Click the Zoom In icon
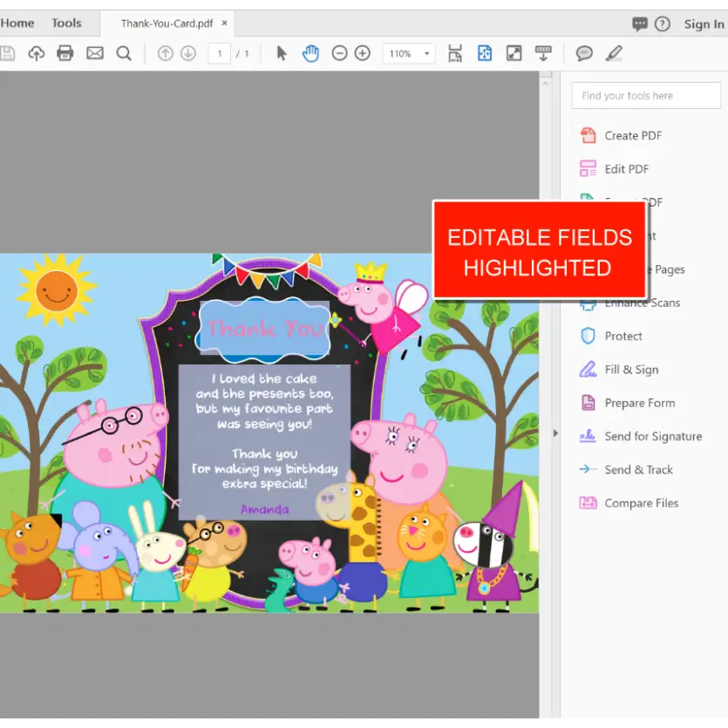Image resolution: width=728 pixels, height=728 pixels. (361, 53)
